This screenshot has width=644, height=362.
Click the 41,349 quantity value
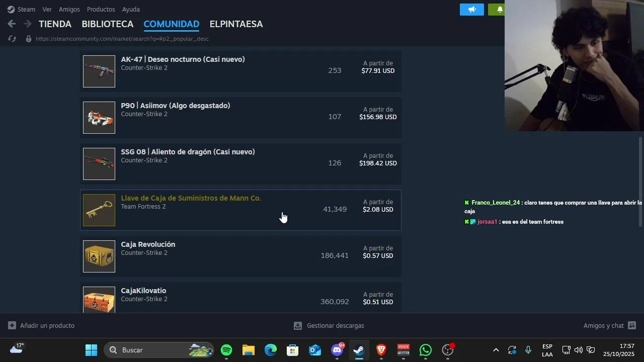pyautogui.click(x=335, y=209)
